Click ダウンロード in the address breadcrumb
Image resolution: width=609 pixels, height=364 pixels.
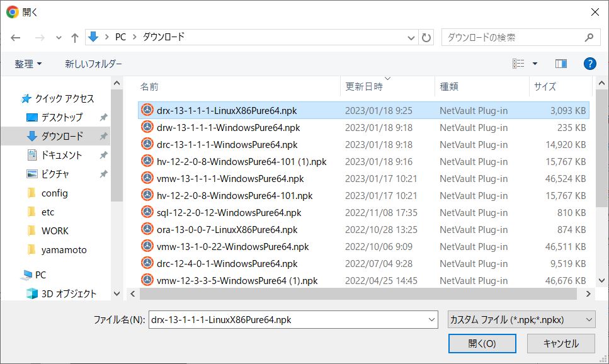[x=164, y=37]
